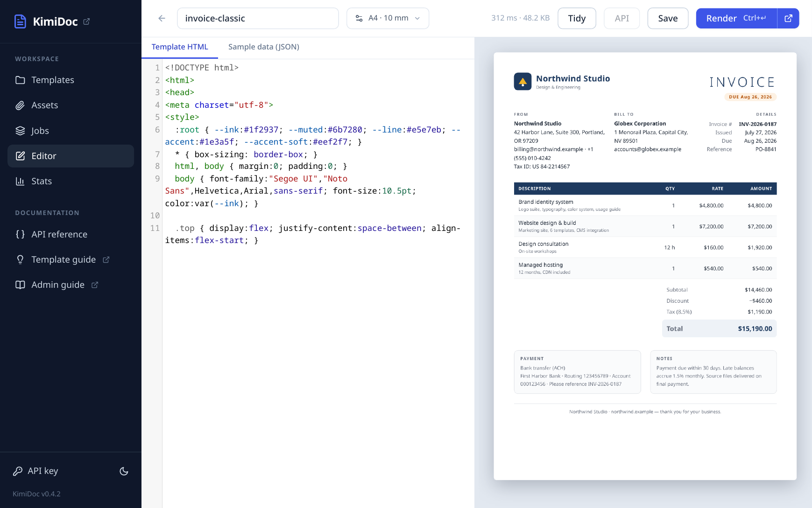
Task: Expand the A4 · 10 mm page dropdown
Action: (388, 18)
